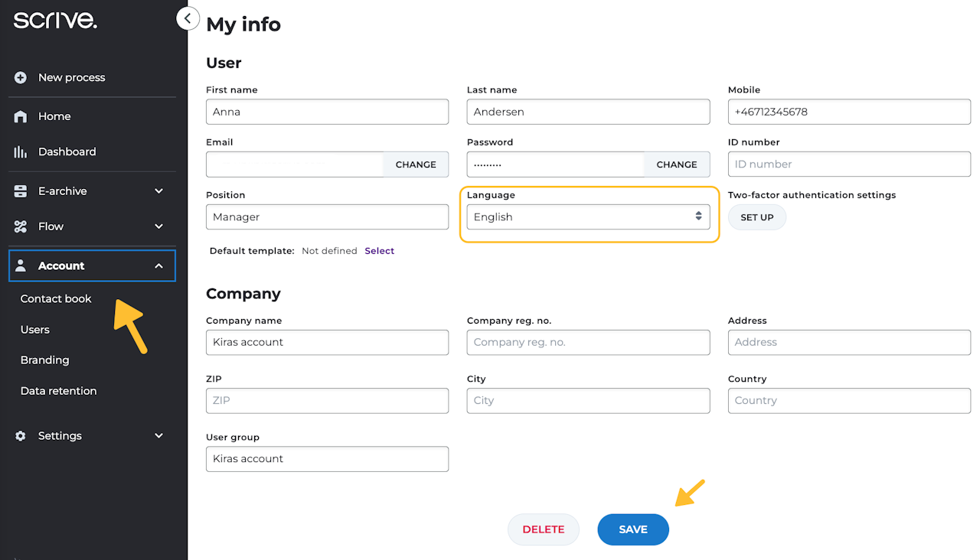Click the Home house icon
This screenshot has height=560, width=980.
pos(21,116)
